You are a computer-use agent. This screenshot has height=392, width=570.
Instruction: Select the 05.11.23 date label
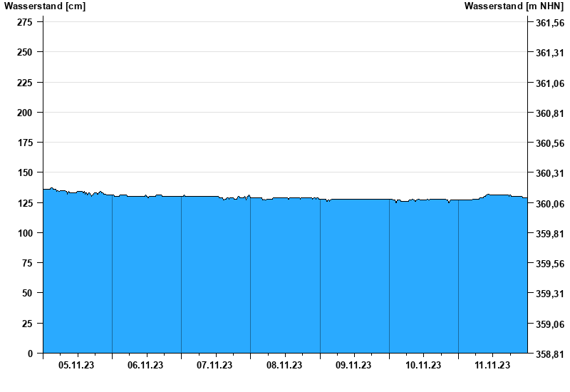76,366
